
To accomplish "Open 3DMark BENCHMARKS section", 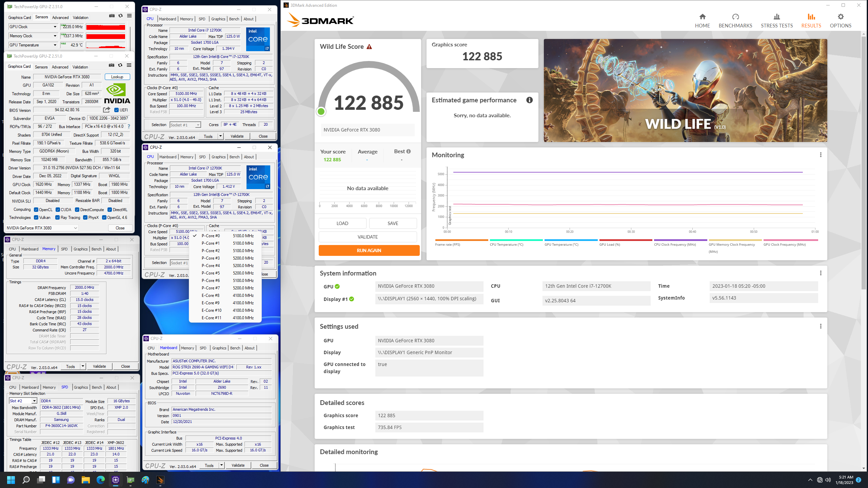I will [735, 21].
